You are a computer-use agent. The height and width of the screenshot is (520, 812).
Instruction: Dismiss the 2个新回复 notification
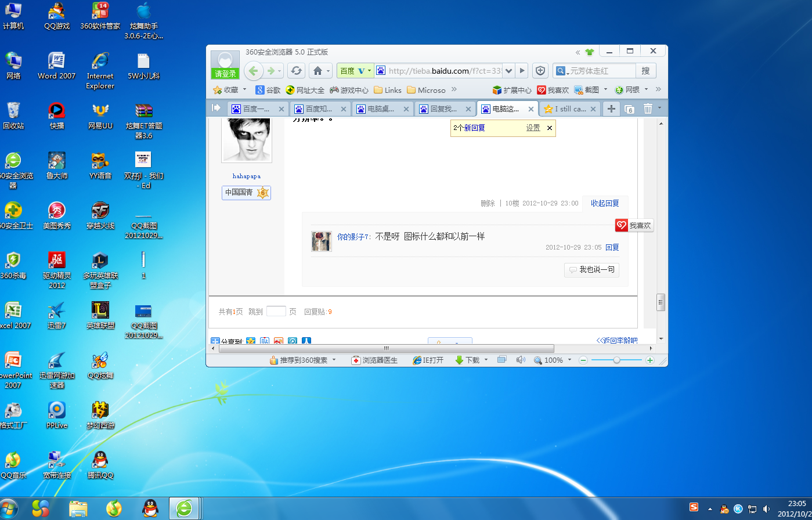[550, 128]
